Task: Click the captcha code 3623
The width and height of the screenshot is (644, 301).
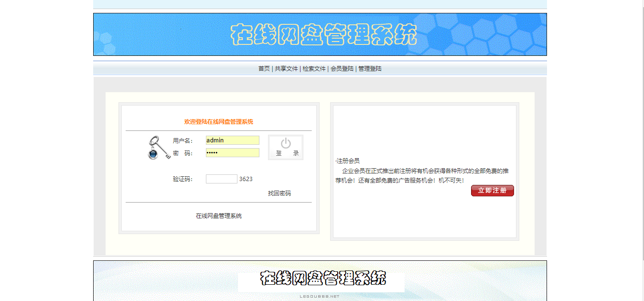Action: (245, 179)
